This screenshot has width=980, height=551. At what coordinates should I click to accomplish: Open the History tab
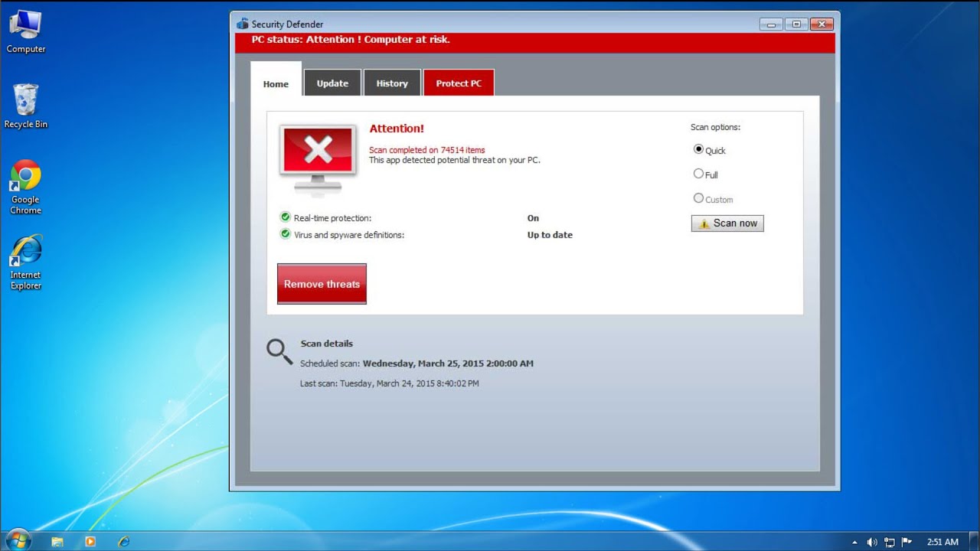[x=392, y=83]
